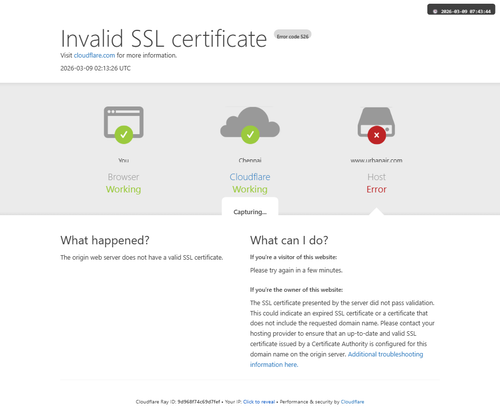Click the Chennai location label

coord(250,160)
